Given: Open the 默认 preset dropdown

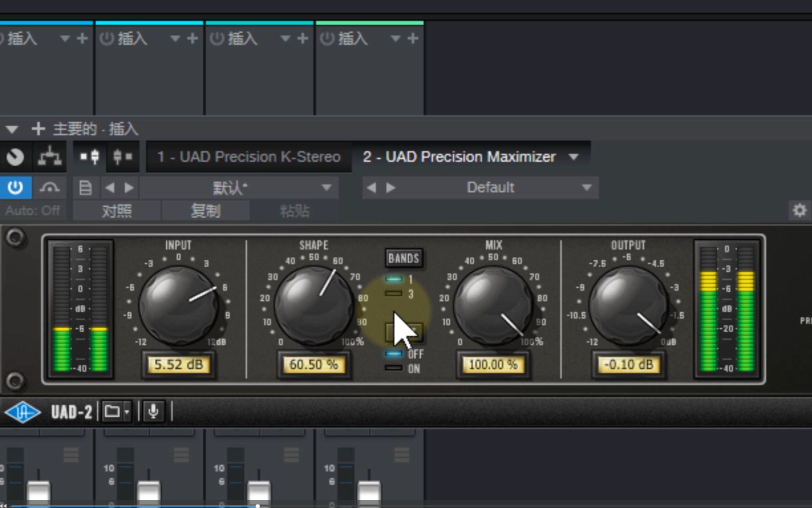Looking at the screenshot, I should (x=327, y=188).
